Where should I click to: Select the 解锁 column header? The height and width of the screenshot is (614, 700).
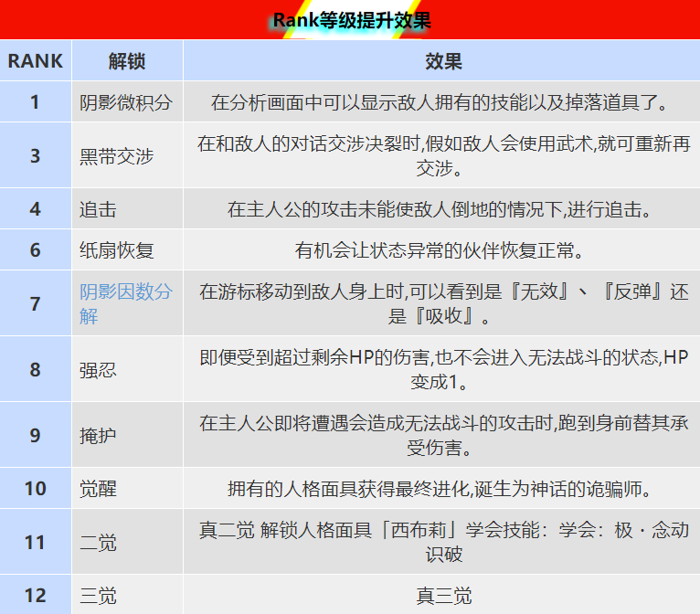click(x=127, y=60)
